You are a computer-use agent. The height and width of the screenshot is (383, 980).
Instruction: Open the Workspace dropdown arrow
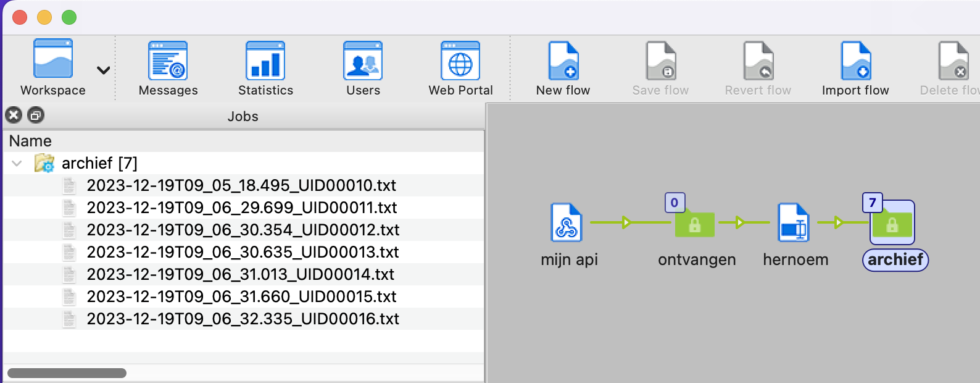coord(104,70)
